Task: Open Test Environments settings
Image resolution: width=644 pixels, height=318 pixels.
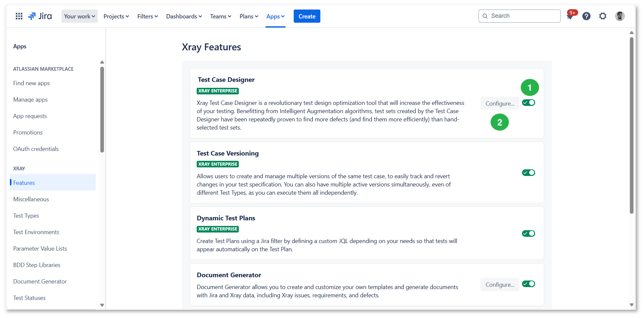Action: click(36, 232)
